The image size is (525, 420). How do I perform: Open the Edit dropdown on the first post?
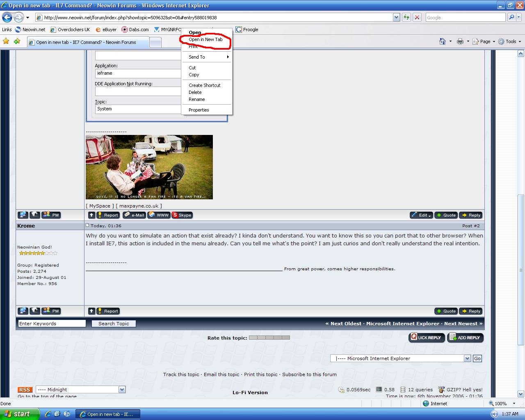point(421,215)
